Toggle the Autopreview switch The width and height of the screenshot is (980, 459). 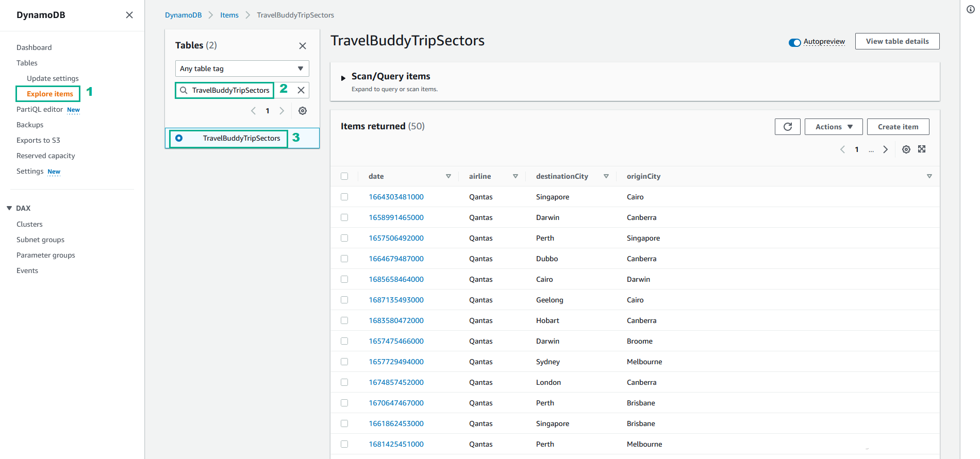click(x=794, y=42)
